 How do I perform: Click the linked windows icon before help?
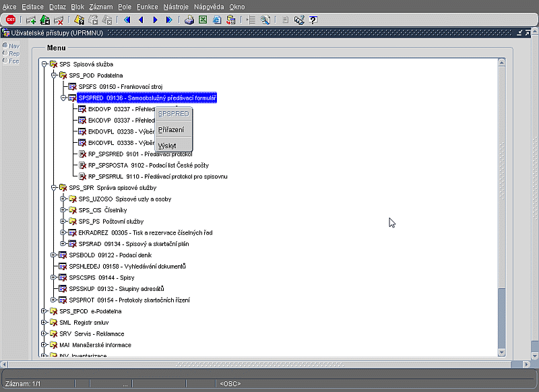tap(299, 20)
